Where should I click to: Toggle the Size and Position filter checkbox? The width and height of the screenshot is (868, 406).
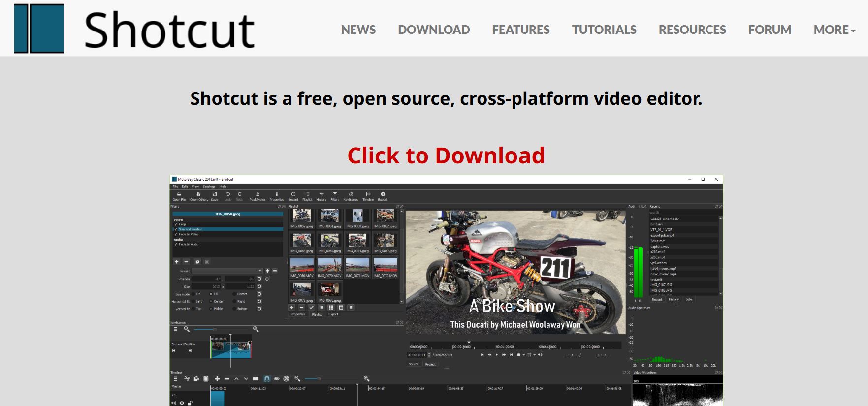click(x=176, y=229)
